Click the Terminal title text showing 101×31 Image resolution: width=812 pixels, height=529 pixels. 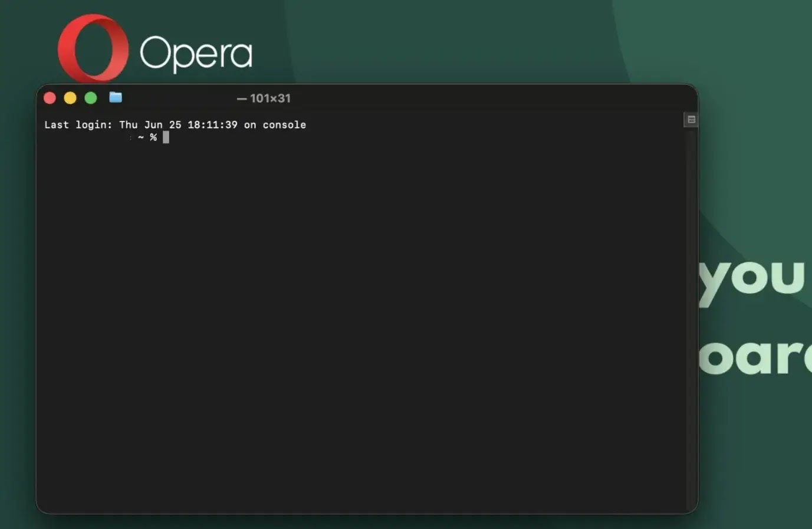(x=264, y=98)
